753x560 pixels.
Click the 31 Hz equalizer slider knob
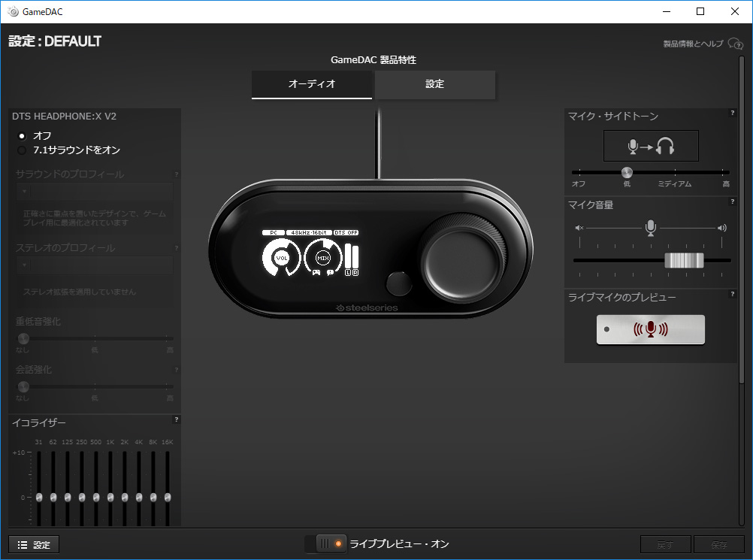39,497
